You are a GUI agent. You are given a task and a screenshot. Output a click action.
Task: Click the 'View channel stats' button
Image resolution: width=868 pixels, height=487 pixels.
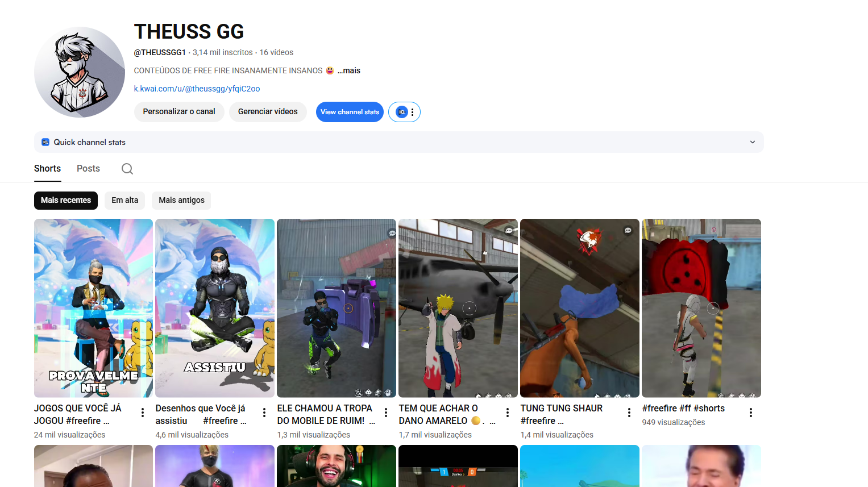[x=350, y=112]
